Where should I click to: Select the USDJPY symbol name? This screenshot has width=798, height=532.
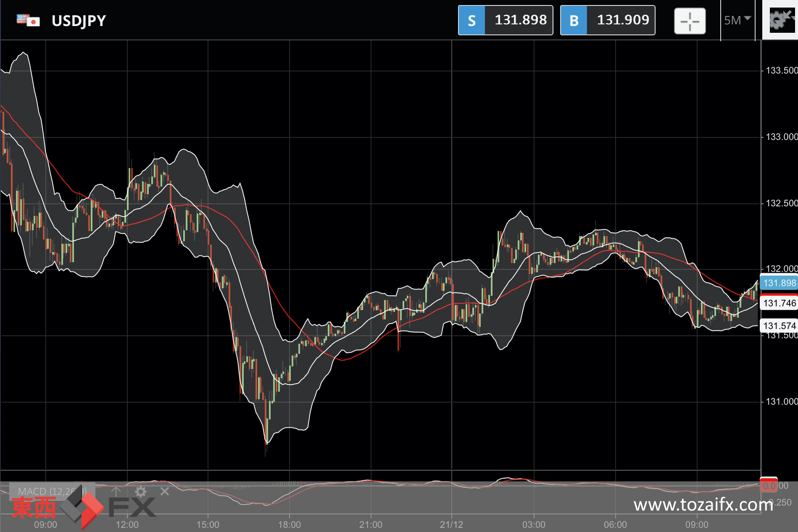[x=79, y=21]
